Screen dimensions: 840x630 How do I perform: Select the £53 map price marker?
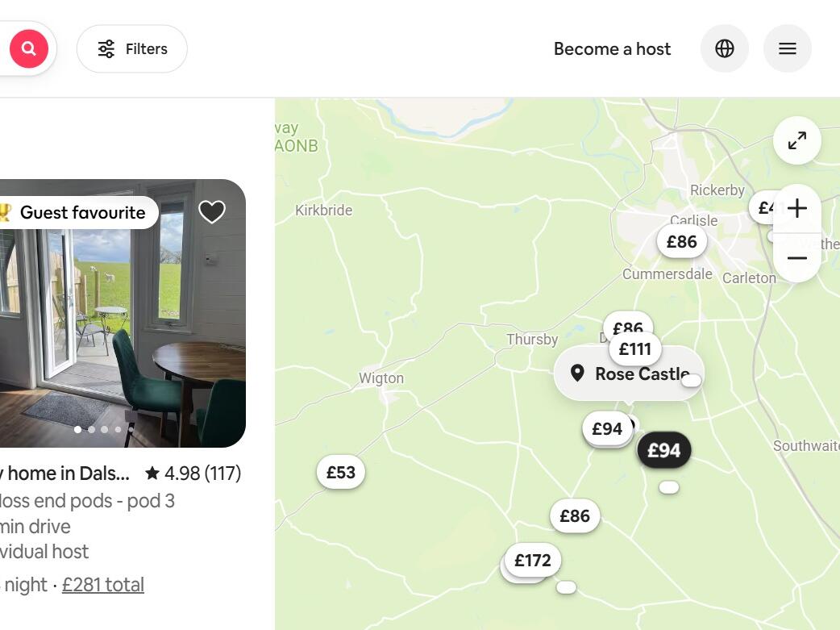[x=341, y=473]
